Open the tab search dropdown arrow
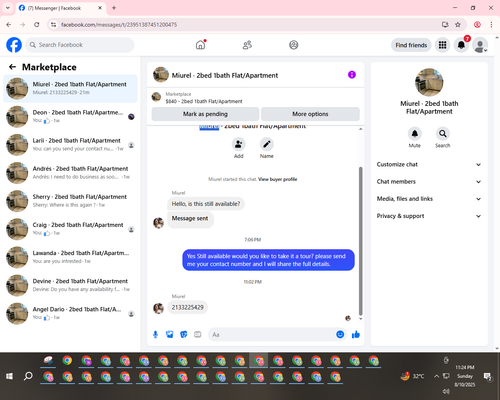This screenshot has width=500, height=400. pos(8,8)
